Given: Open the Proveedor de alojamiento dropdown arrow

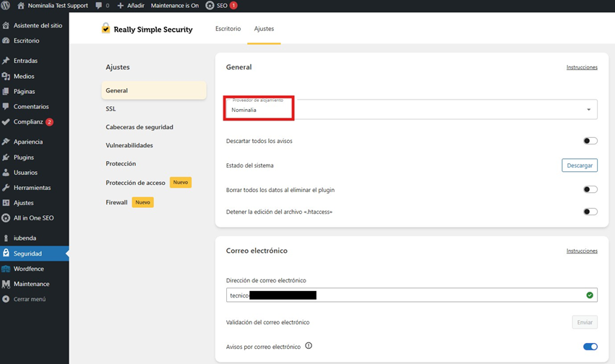Looking at the screenshot, I should pyautogui.click(x=589, y=110).
